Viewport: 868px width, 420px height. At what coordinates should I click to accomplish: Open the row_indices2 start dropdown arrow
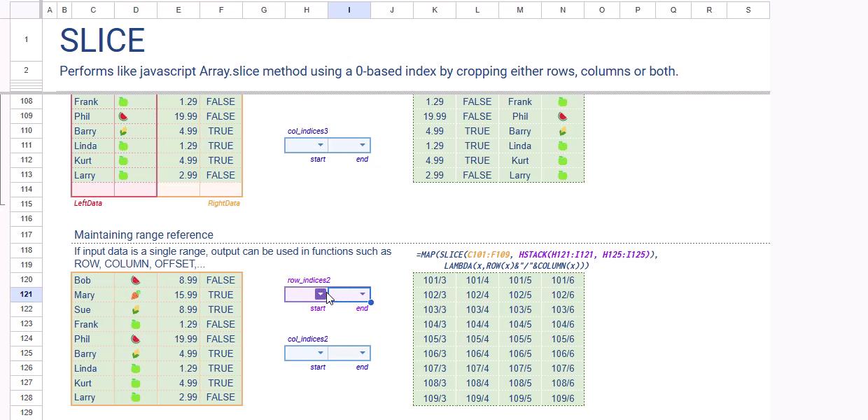pos(320,295)
